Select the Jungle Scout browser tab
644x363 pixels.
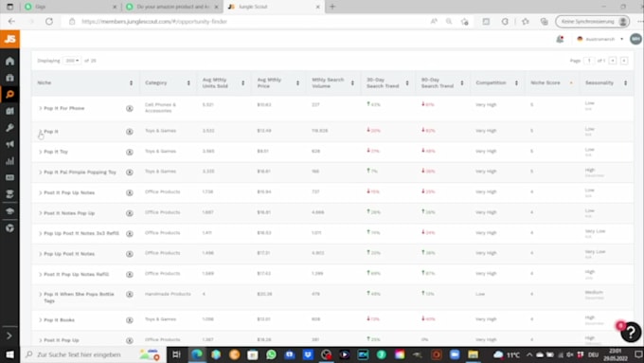click(273, 7)
